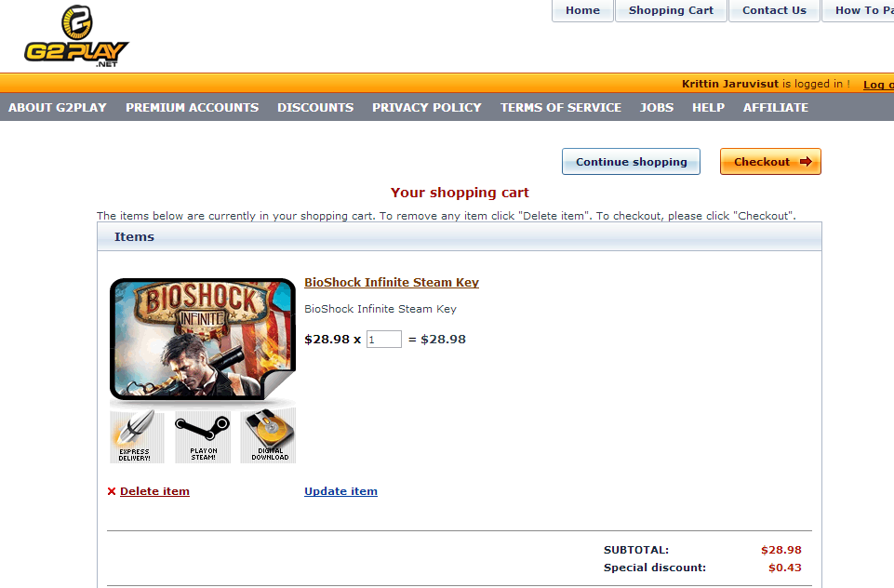This screenshot has height=588, width=894.
Task: Click the Express Delivery badge icon
Action: click(x=137, y=436)
